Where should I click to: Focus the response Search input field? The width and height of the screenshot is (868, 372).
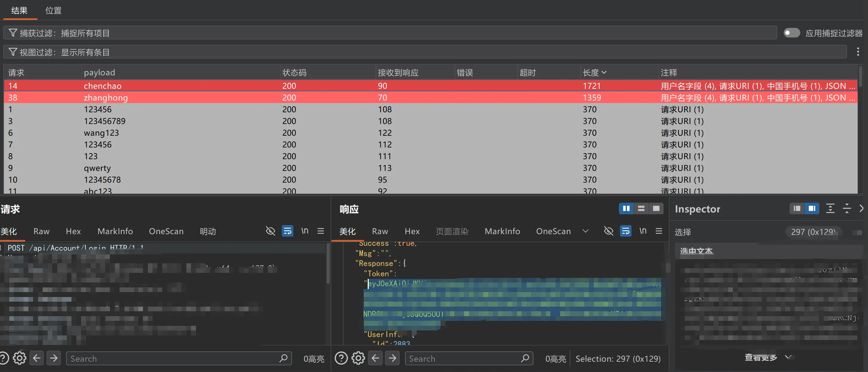click(x=469, y=358)
